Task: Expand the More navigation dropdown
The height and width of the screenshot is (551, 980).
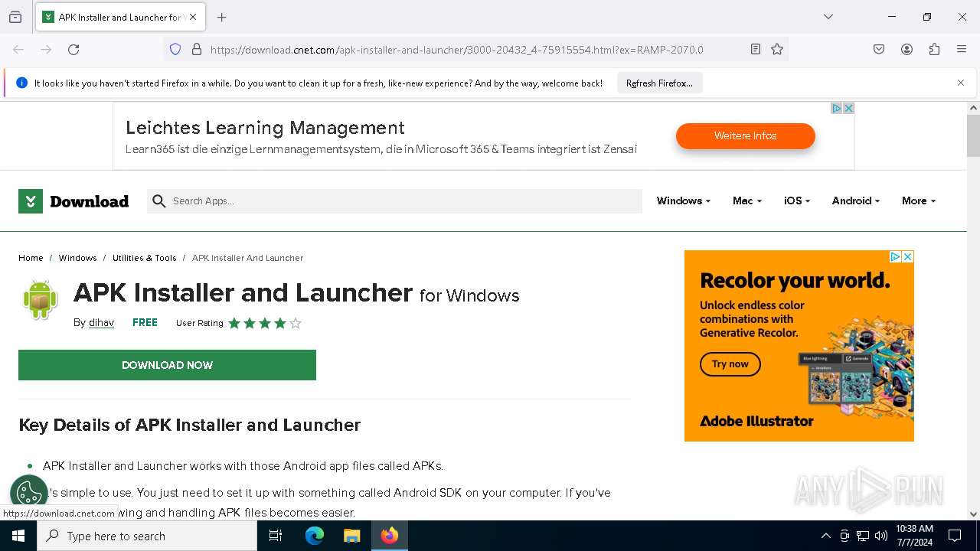Action: [919, 201]
